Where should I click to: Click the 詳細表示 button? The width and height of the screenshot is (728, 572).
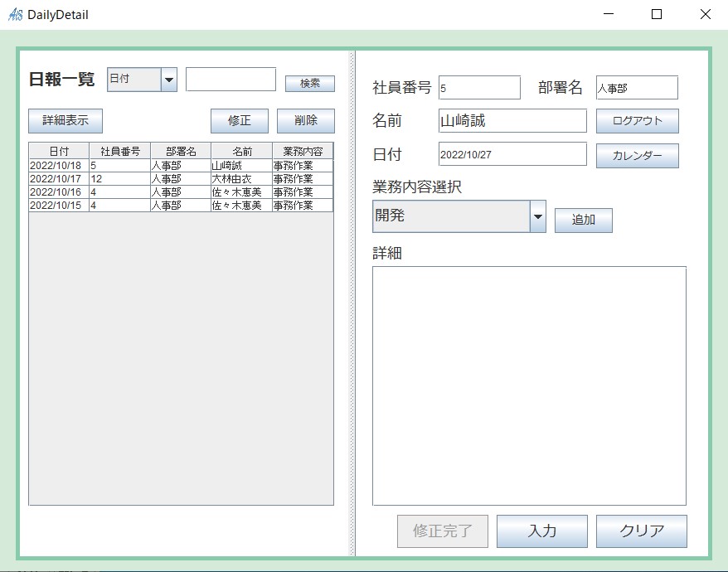point(66,121)
